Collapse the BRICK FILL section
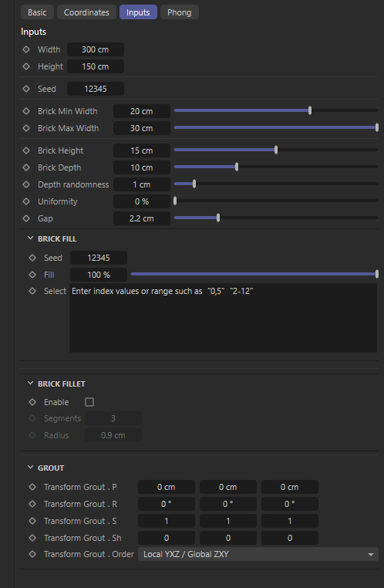Viewport: 384px width, 588px height. tap(30, 238)
